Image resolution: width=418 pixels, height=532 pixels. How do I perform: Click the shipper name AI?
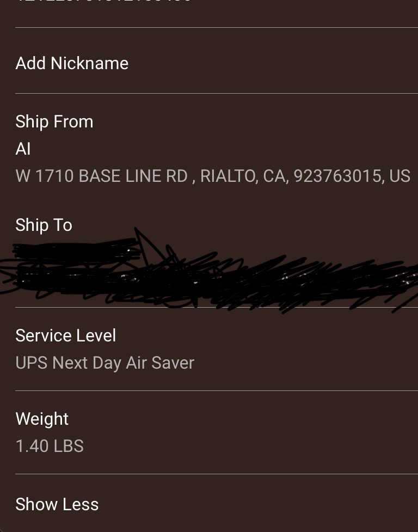pyautogui.click(x=23, y=149)
